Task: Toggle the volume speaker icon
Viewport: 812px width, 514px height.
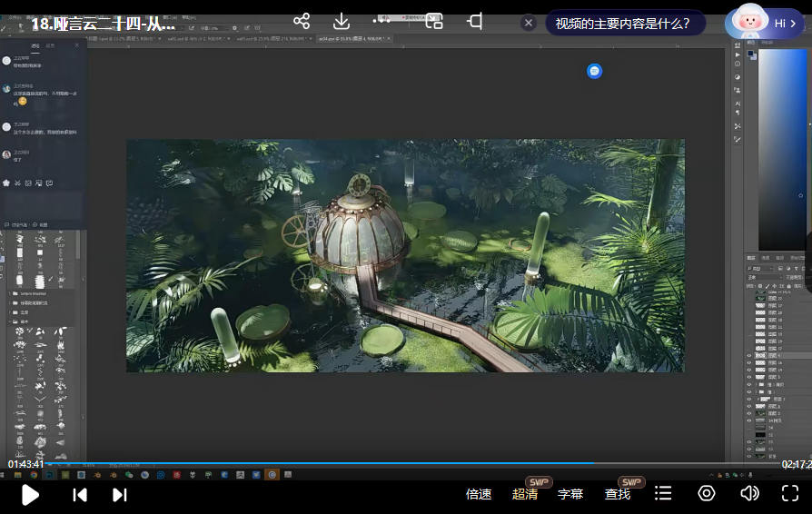Action: pos(748,493)
